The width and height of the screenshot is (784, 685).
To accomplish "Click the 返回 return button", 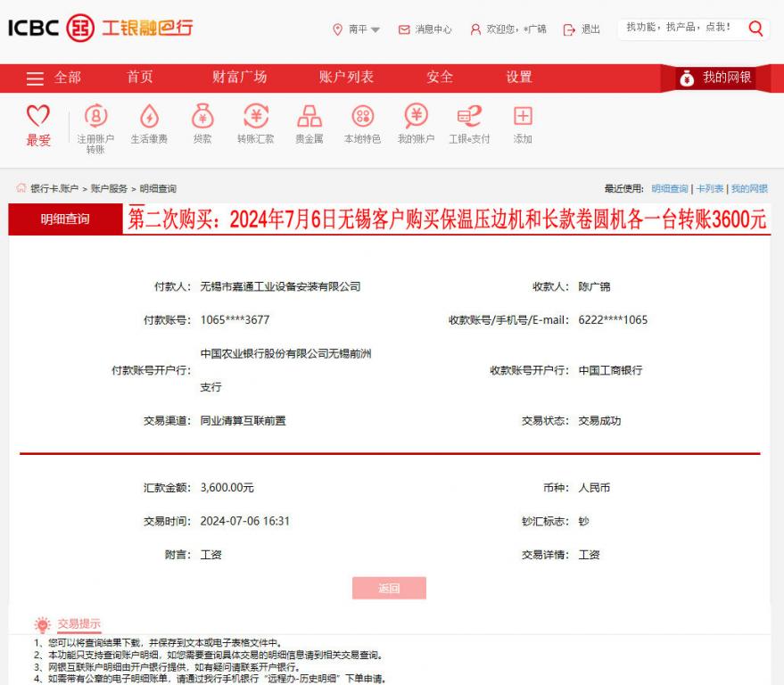I will 392,588.
